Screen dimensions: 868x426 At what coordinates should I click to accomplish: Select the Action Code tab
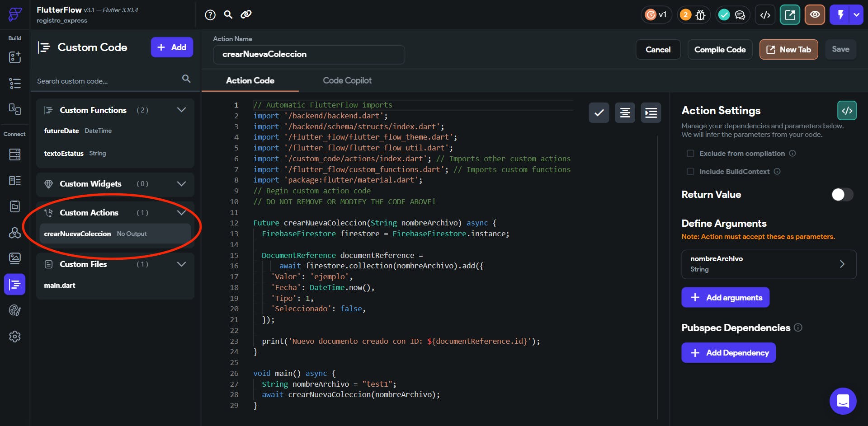click(x=250, y=80)
